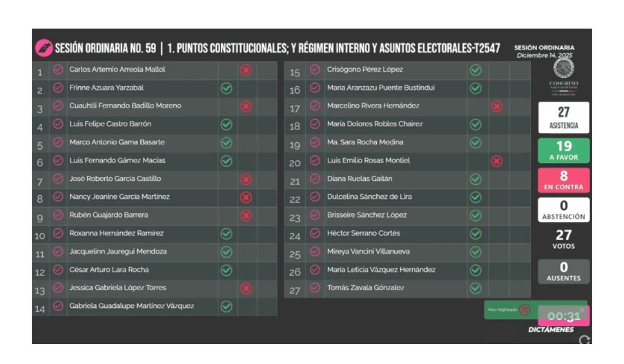Click the gray 'AUSENTES' count box
The width and height of the screenshot is (624, 364).
(564, 271)
